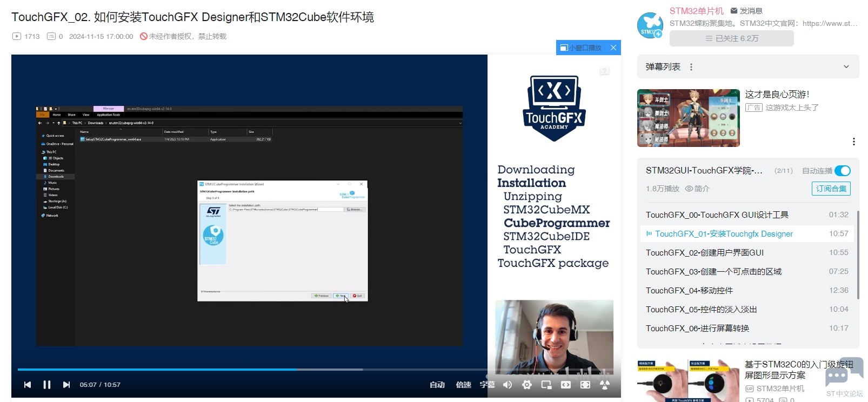868x402 pixels.
Task: Toggle the 自动连播 autoplay switch
Action: coord(843,171)
